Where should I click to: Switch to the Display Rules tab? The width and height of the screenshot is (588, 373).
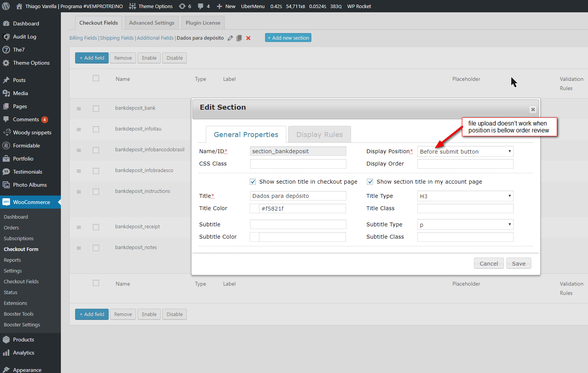pyautogui.click(x=319, y=134)
